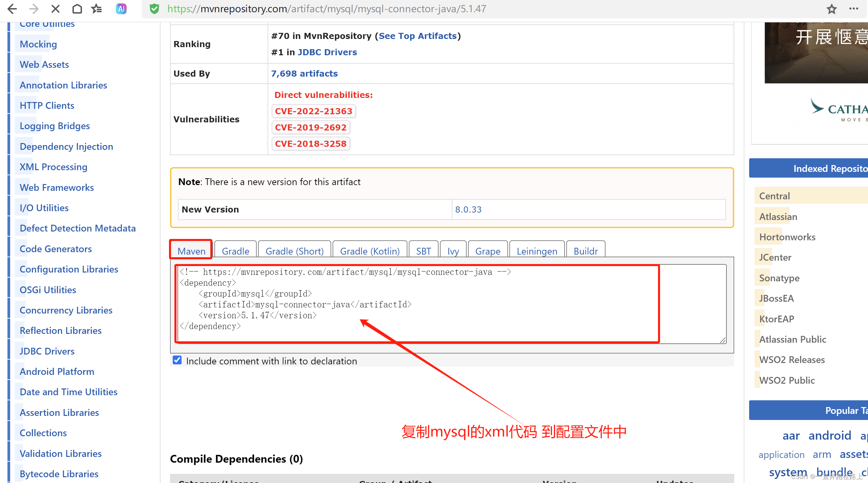868x483 pixels.
Task: Open the favorites star-list icon
Action: 97,9
